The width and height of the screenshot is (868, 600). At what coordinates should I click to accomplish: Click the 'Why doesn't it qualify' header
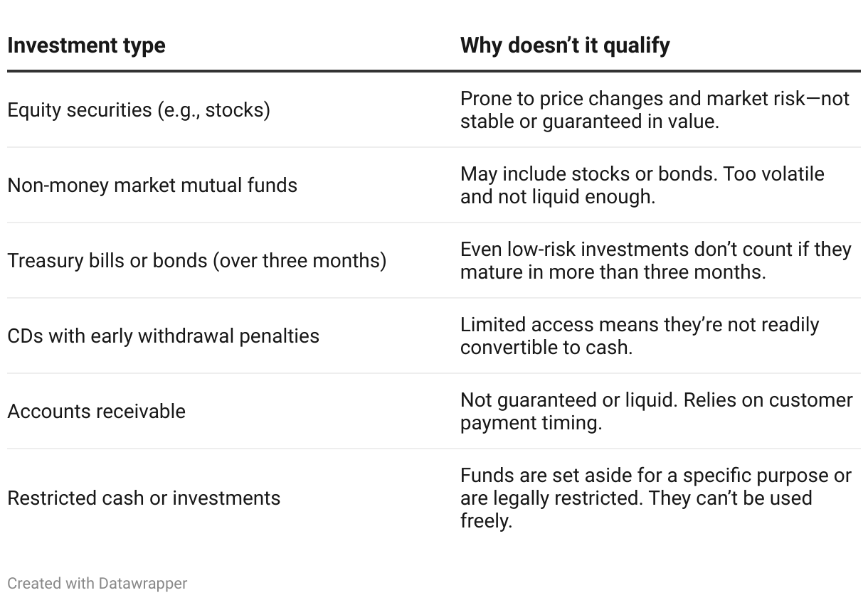(565, 45)
